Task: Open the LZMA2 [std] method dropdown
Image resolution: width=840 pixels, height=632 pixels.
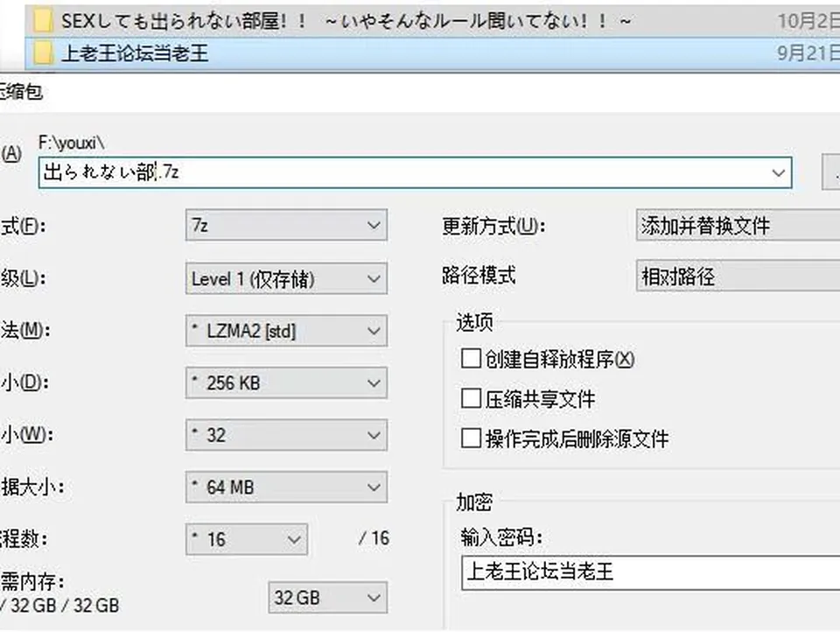Action: click(x=286, y=331)
